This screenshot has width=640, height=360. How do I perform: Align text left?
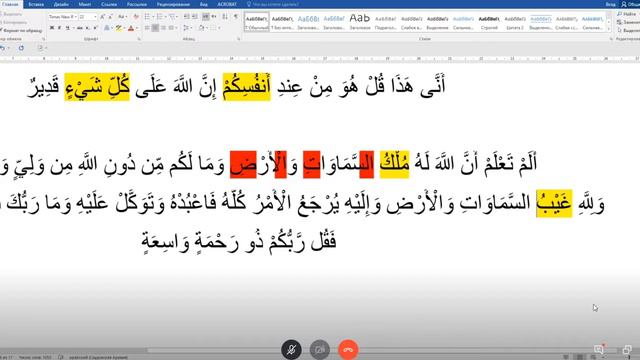147,28
